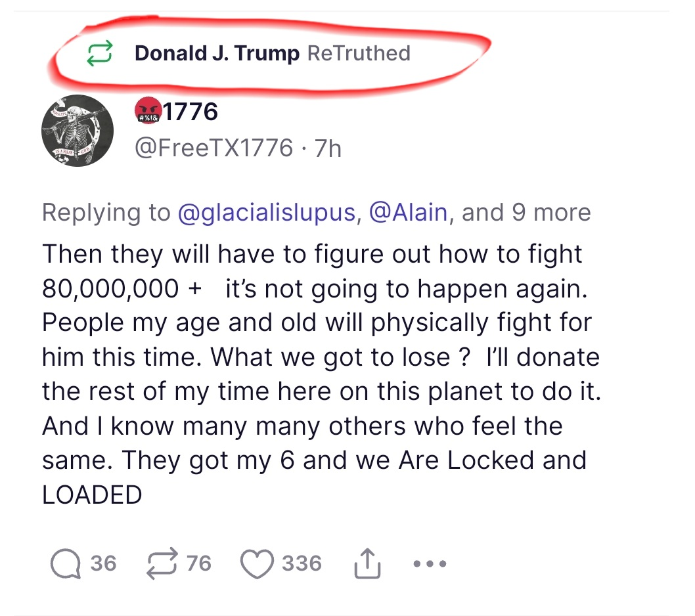Visit the @glacialislupus mention
The height and width of the screenshot is (616, 695).
pos(267,212)
